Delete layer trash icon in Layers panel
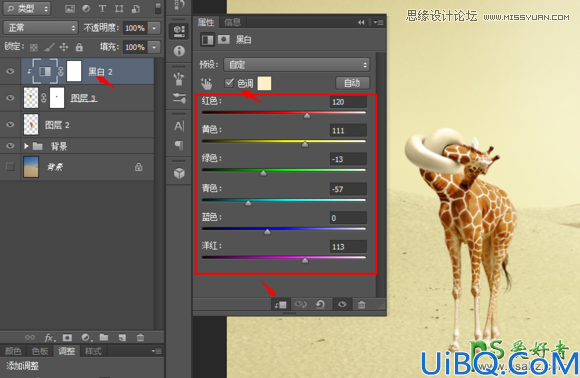Screen dimensions: 580x378 140,337
